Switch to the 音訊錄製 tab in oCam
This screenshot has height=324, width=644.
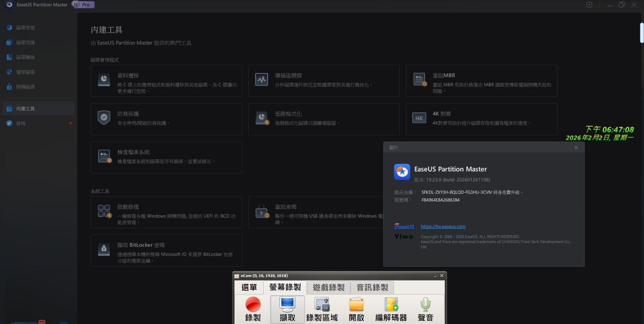(x=372, y=287)
